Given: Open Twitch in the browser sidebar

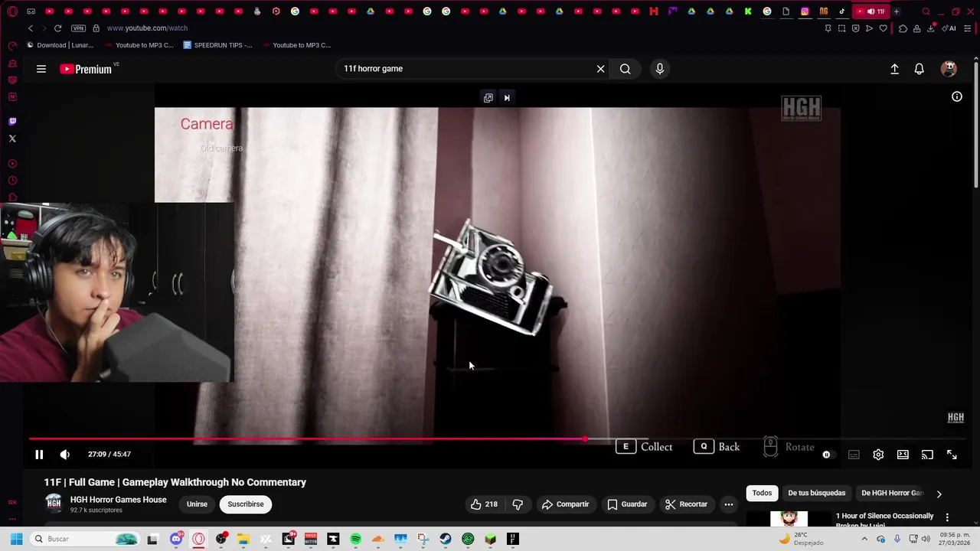Looking at the screenshot, I should pyautogui.click(x=12, y=122).
